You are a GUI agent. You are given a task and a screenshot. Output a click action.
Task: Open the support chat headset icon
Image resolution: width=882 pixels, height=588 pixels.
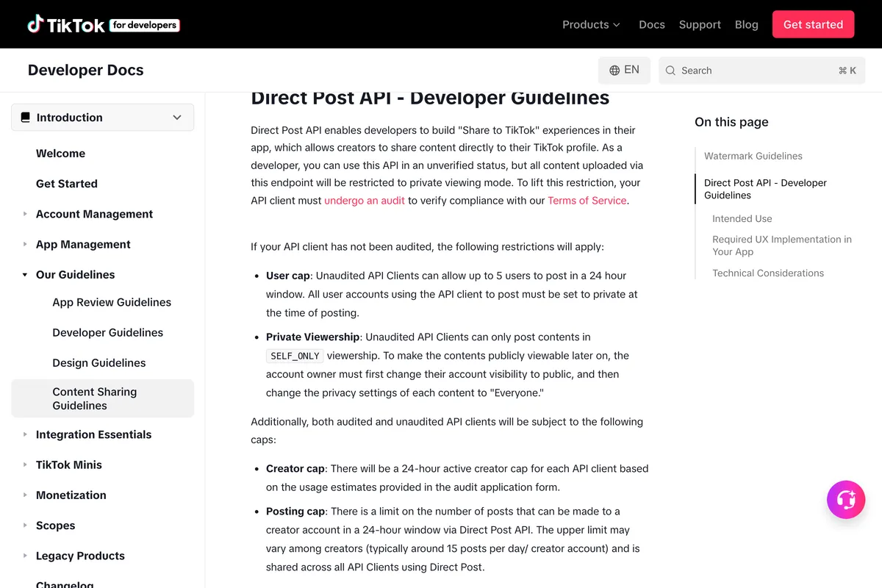[x=846, y=500]
